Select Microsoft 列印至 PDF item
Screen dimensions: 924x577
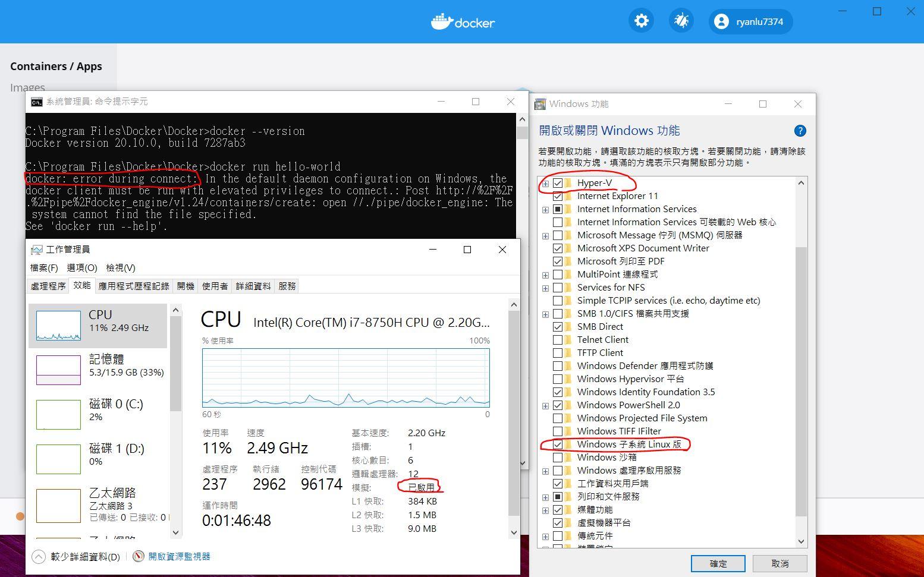pyautogui.click(x=621, y=261)
